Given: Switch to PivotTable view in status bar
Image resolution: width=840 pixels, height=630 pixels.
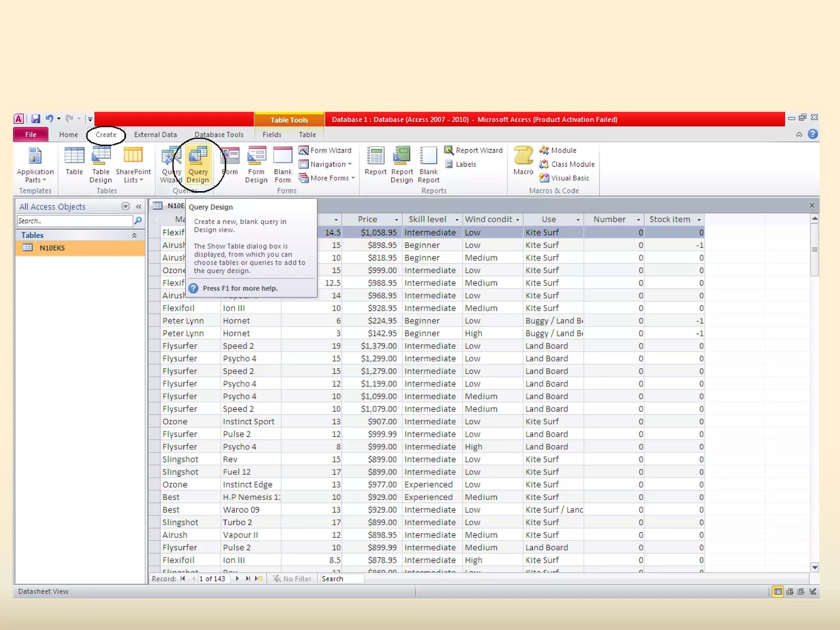Looking at the screenshot, I should (x=790, y=591).
